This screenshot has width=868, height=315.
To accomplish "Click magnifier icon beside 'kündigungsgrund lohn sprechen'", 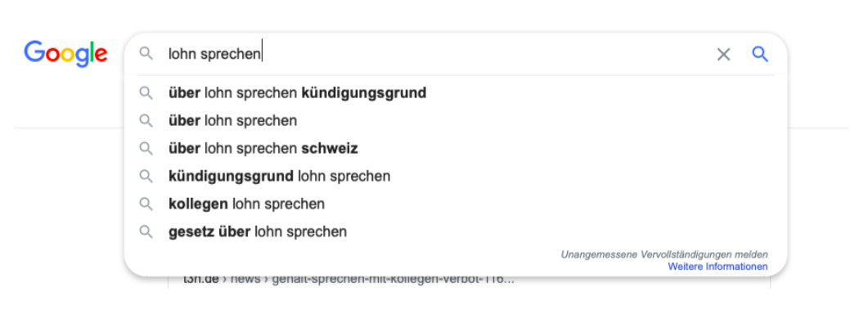I will pyautogui.click(x=146, y=176).
